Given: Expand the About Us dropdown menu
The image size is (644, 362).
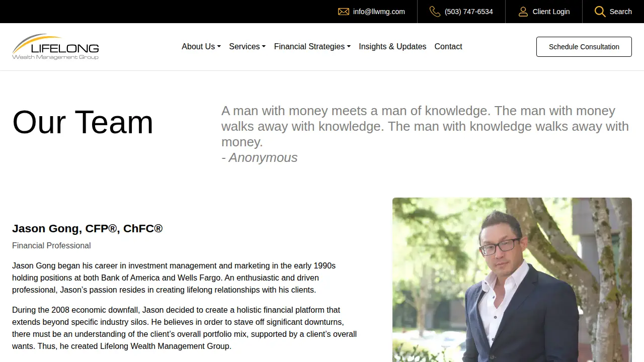Looking at the screenshot, I should click(x=201, y=47).
